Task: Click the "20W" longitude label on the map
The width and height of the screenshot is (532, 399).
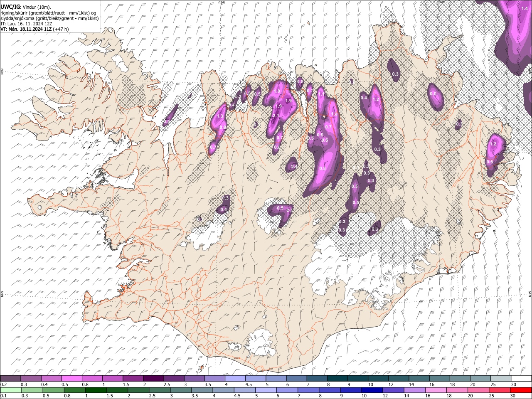Action: point(221,2)
